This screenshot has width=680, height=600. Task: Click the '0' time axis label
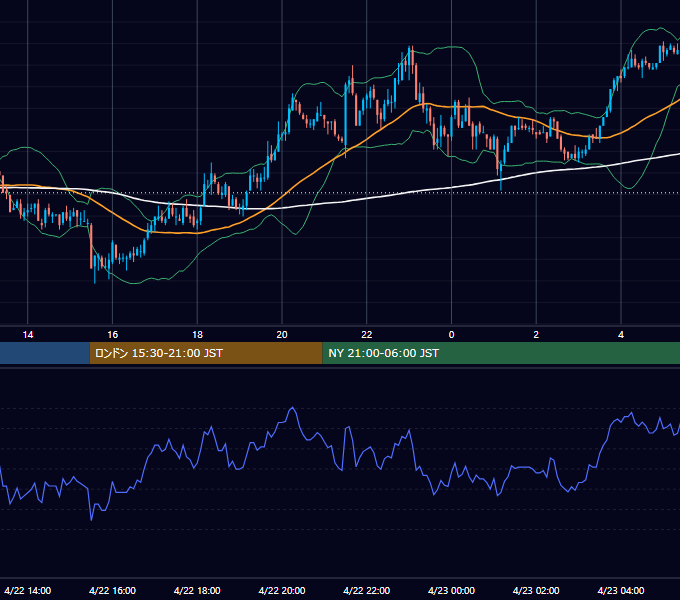[451, 334]
